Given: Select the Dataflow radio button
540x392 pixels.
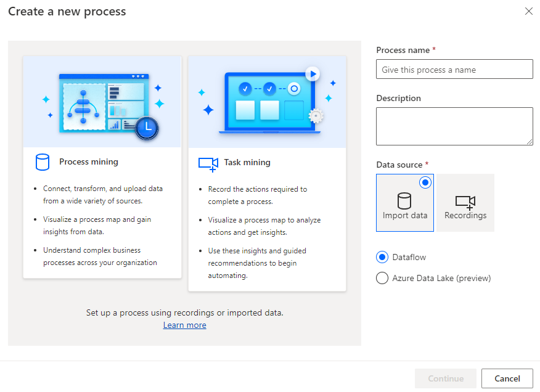Looking at the screenshot, I should [382, 257].
